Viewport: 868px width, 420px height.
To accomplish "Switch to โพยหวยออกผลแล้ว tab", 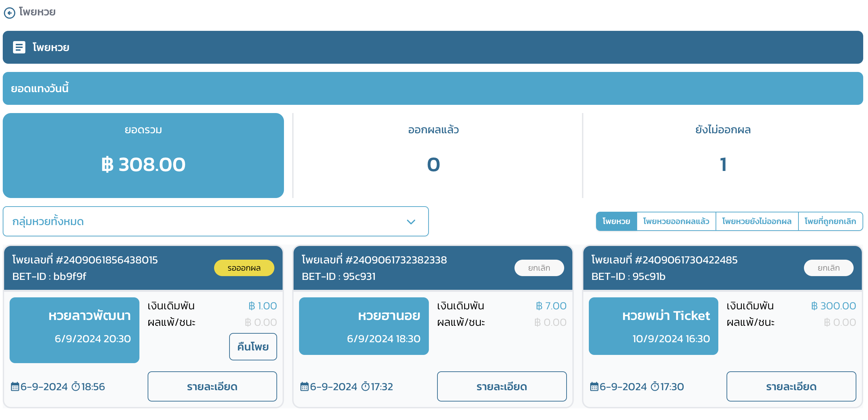I will (x=676, y=221).
